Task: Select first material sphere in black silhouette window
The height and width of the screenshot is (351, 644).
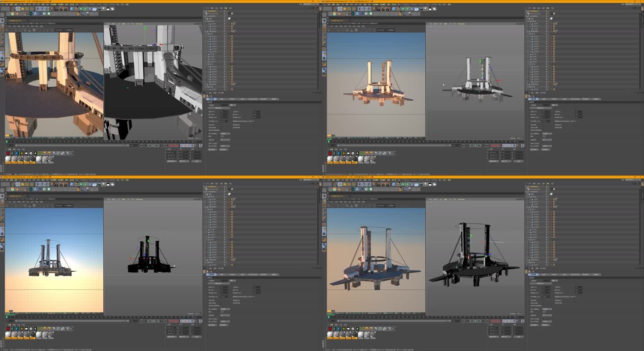Action: pos(8,334)
